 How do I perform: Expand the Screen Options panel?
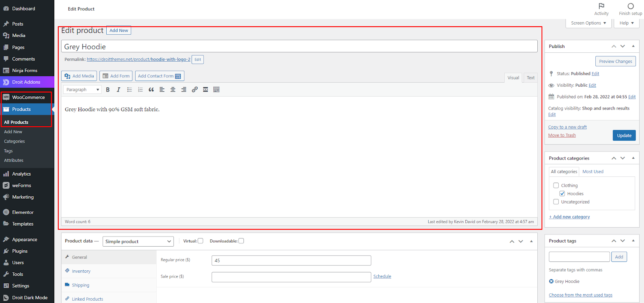588,23
